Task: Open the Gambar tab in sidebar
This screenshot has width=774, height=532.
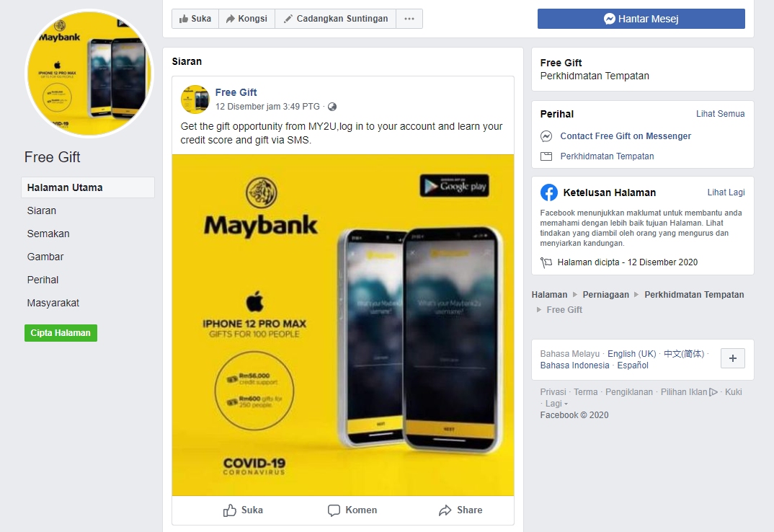Action: (45, 257)
